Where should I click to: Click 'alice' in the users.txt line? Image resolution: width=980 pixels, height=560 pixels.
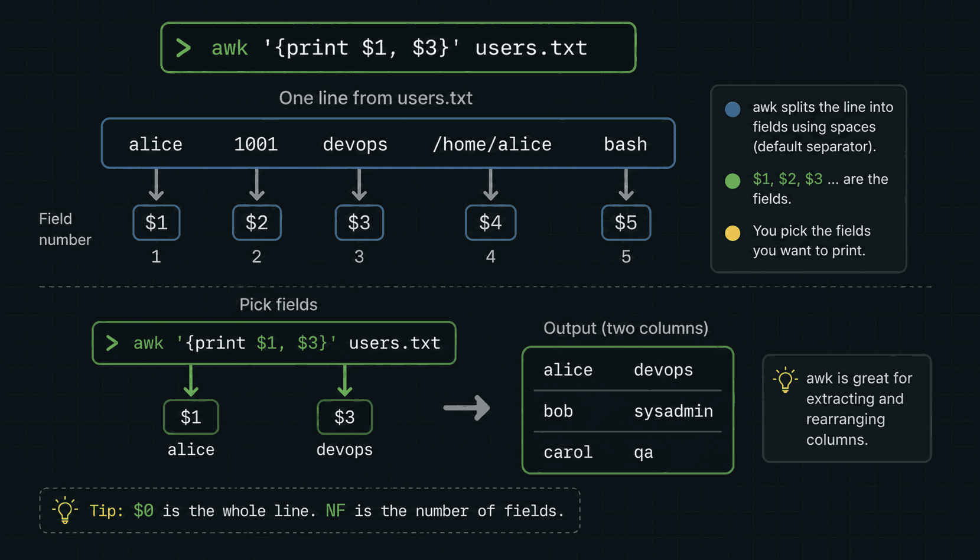[156, 144]
